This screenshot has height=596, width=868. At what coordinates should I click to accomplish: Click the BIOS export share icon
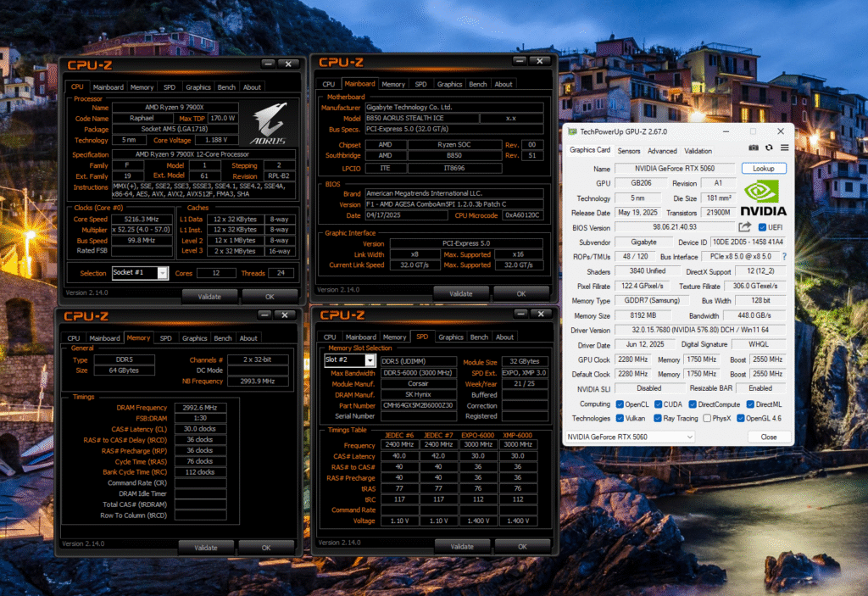(x=745, y=227)
